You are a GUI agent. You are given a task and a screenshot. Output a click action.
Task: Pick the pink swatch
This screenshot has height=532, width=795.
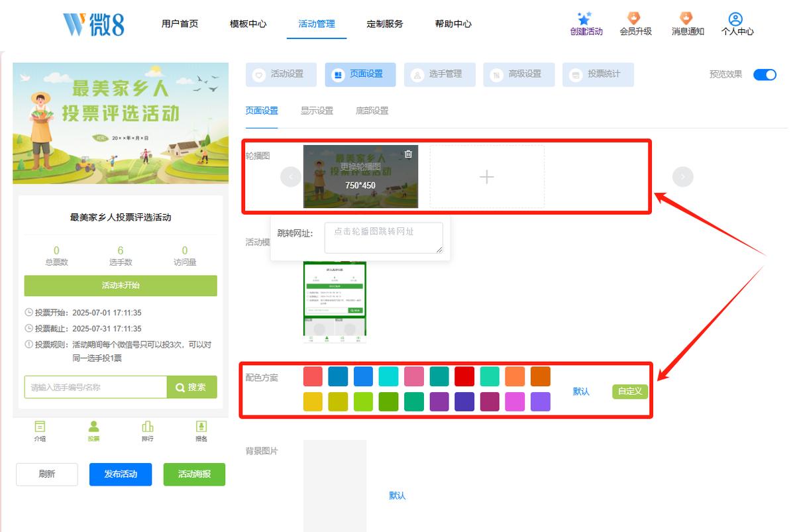coord(414,376)
